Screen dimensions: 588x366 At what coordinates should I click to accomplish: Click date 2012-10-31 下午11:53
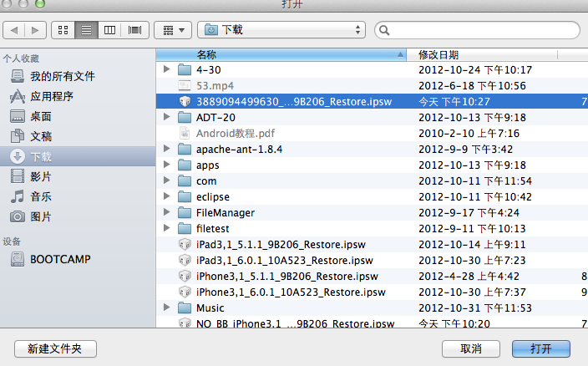475,308
